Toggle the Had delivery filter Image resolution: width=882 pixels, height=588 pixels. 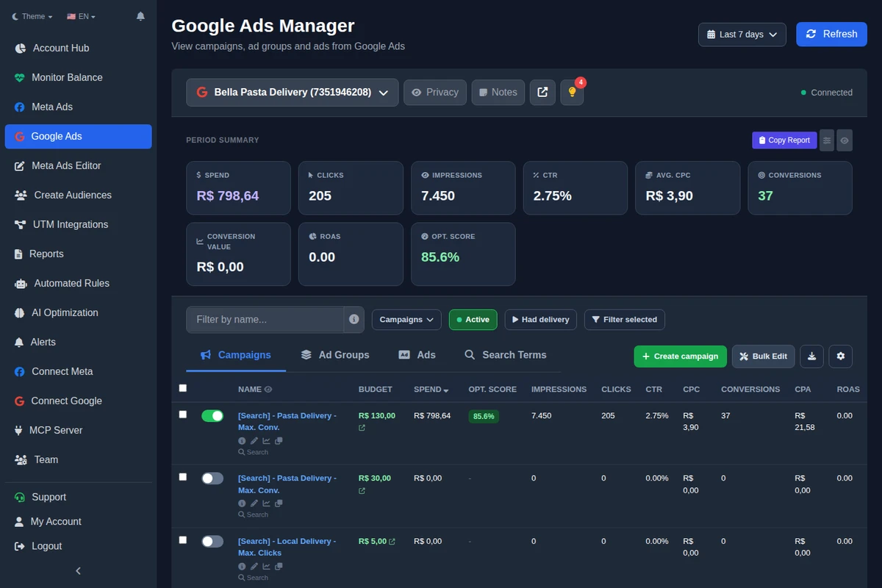[x=540, y=320]
